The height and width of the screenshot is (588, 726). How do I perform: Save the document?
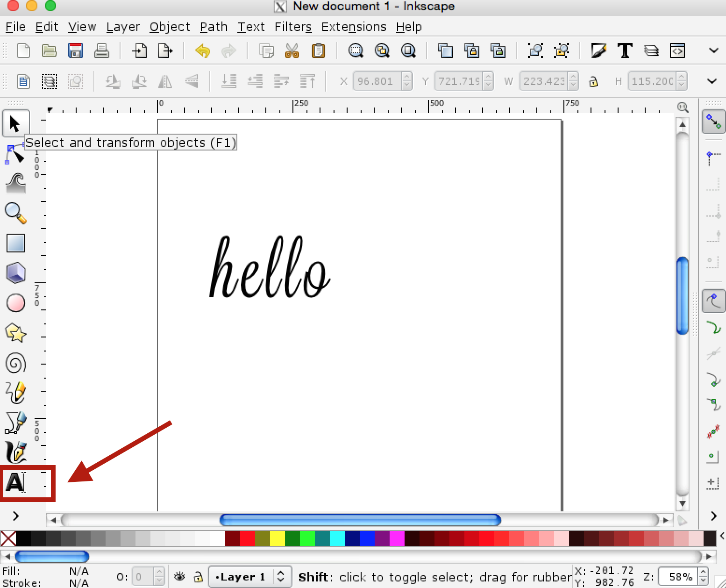click(75, 50)
